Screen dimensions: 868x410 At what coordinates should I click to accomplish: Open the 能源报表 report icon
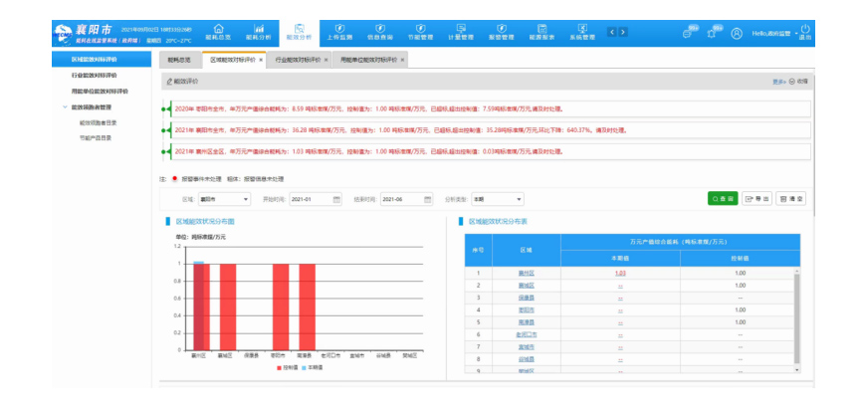541,31
